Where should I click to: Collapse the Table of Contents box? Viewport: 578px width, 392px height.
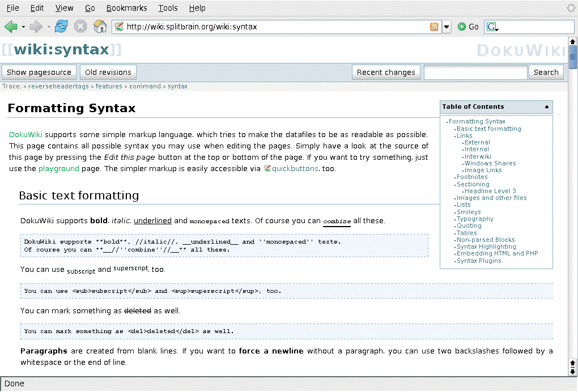[x=547, y=107]
